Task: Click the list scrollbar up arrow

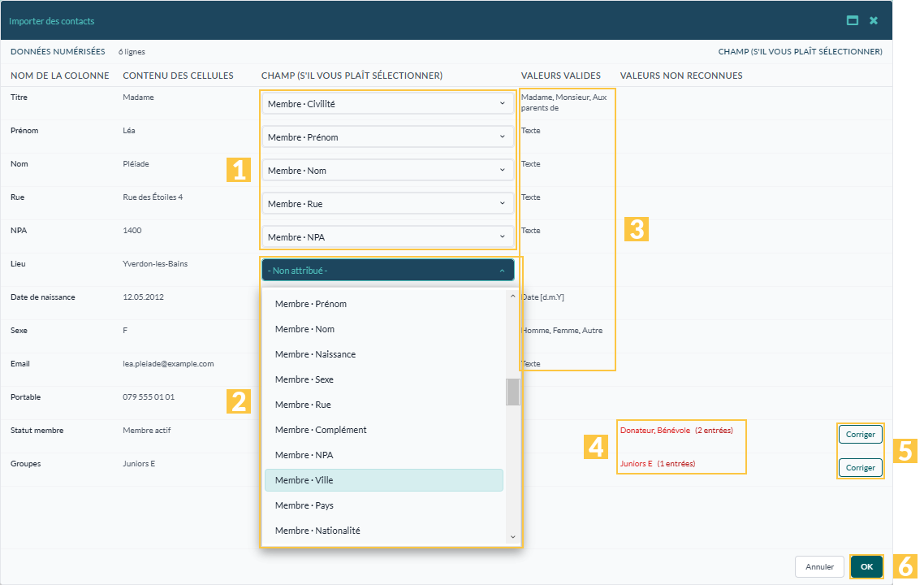Action: click(512, 296)
